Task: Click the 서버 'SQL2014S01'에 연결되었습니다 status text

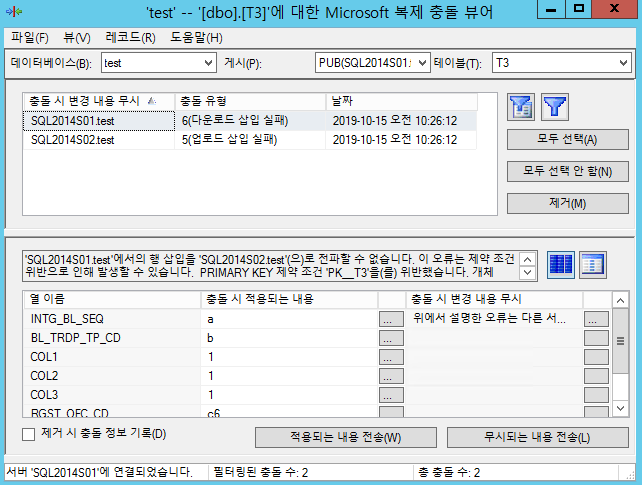Action: tap(99, 472)
